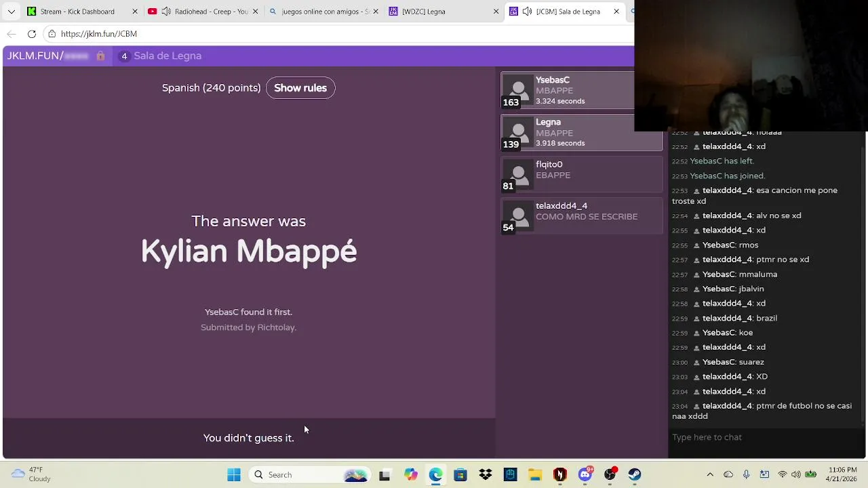
Task: Show hidden system tray icons
Action: (x=710, y=474)
